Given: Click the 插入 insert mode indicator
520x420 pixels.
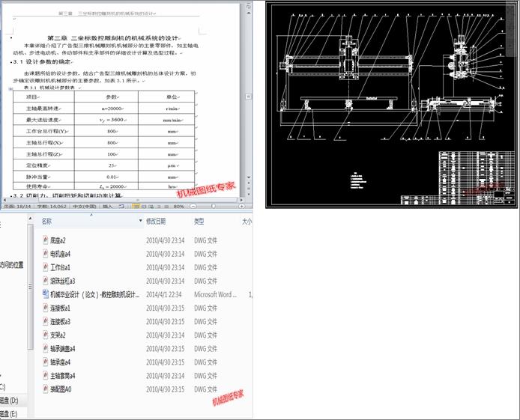Looking at the screenshot, I should (107, 207).
